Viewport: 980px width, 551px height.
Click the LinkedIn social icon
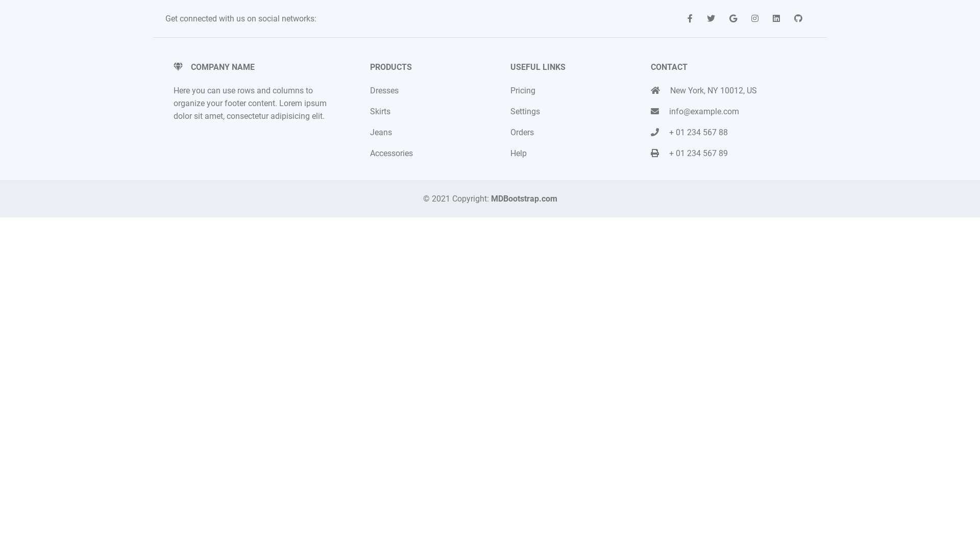pyautogui.click(x=776, y=18)
